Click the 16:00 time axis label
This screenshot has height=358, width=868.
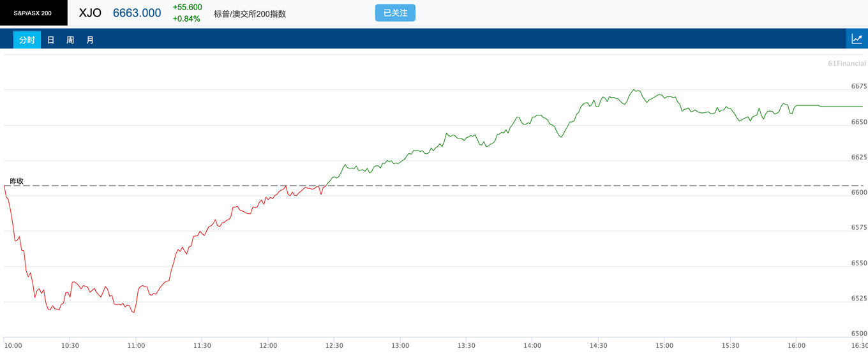click(797, 346)
